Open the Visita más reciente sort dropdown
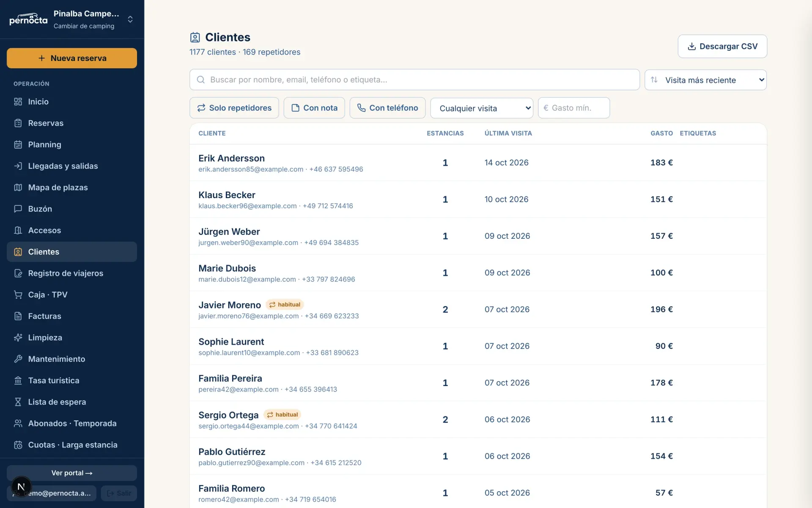 (x=705, y=80)
